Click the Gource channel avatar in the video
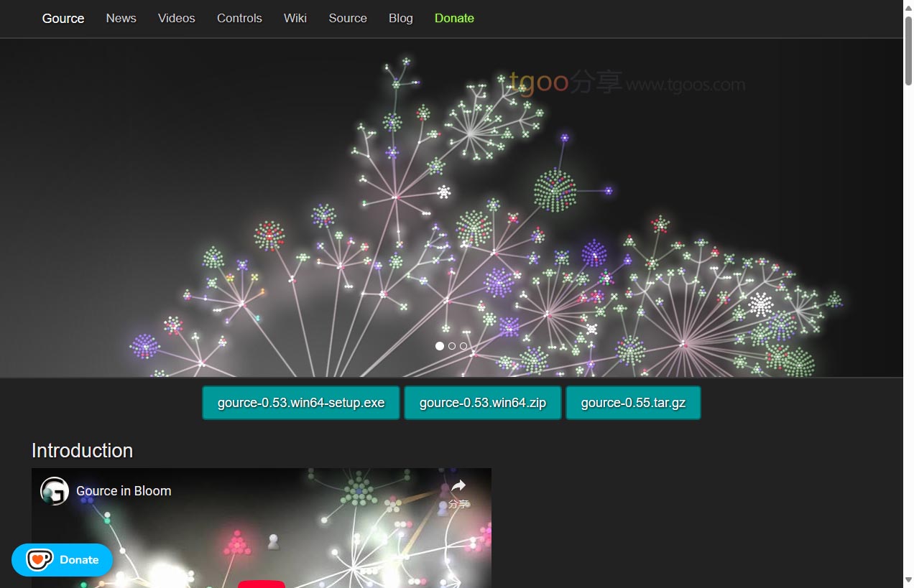The width and height of the screenshot is (914, 588). (x=55, y=491)
